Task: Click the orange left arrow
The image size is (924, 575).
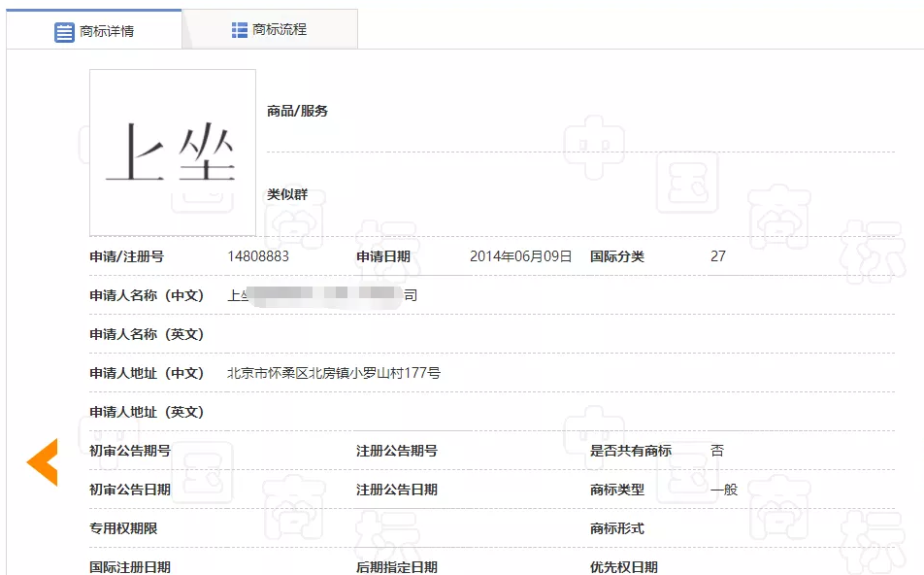Action: [x=43, y=461]
